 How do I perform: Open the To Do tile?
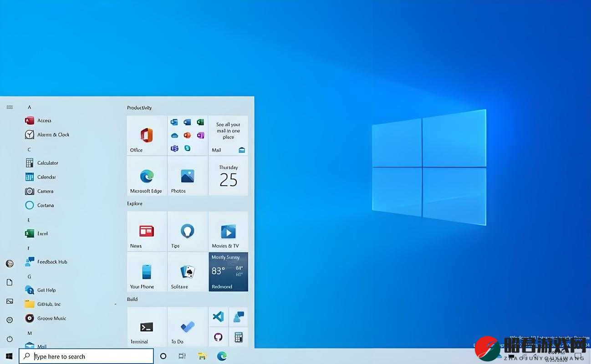pyautogui.click(x=188, y=327)
